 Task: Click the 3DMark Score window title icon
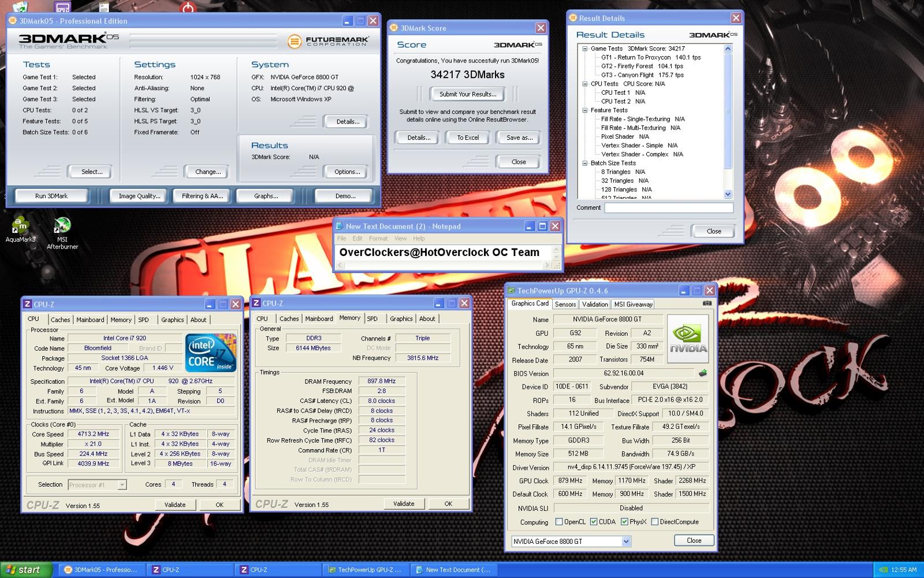pos(394,28)
